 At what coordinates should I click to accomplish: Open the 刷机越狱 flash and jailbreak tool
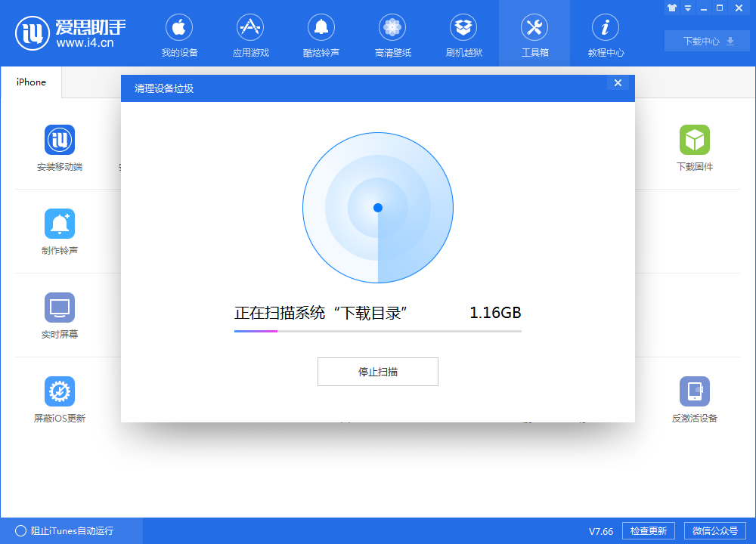(x=463, y=34)
